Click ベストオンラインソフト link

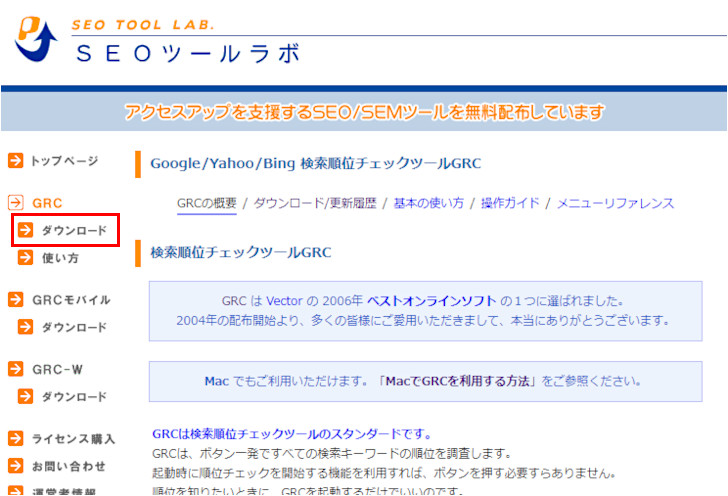click(x=432, y=301)
